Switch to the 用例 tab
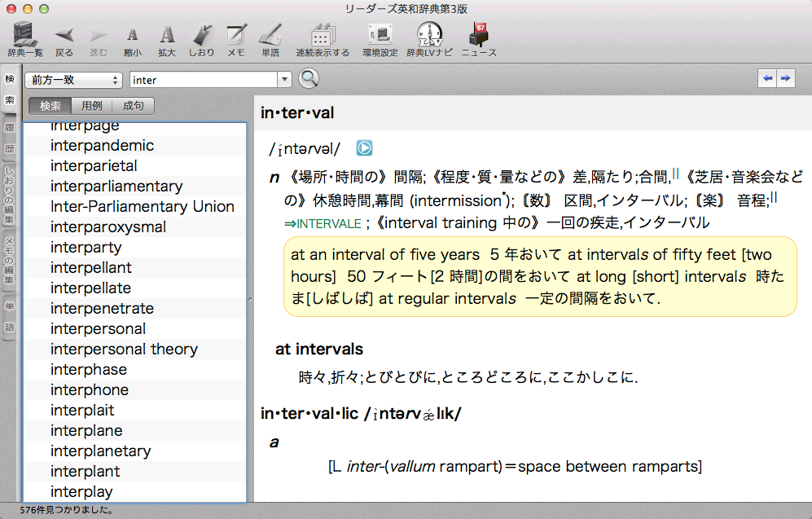Image resolution: width=812 pixels, height=519 pixels. click(x=92, y=106)
